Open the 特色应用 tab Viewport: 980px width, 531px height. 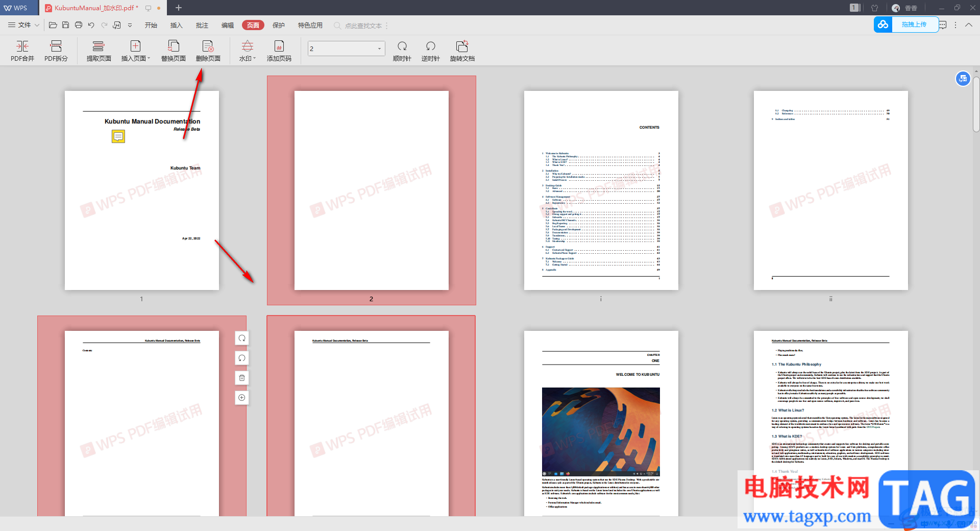(310, 25)
